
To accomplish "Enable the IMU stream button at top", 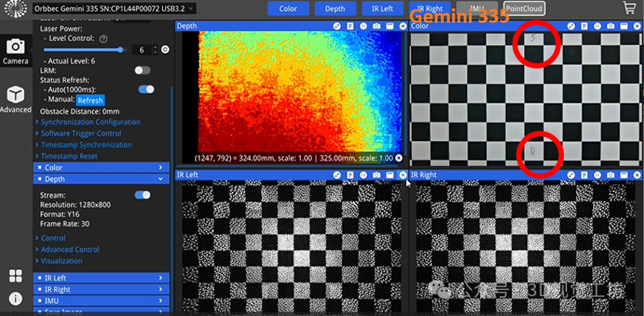I will (477, 8).
